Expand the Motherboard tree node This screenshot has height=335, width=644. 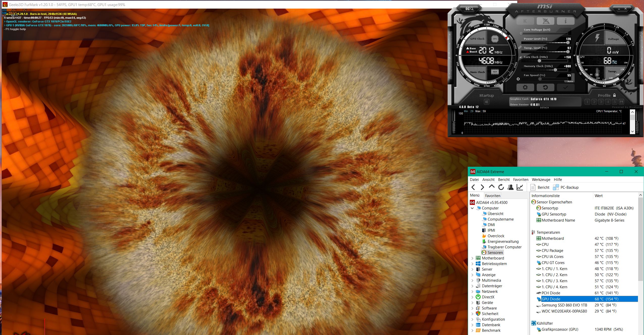pos(472,258)
